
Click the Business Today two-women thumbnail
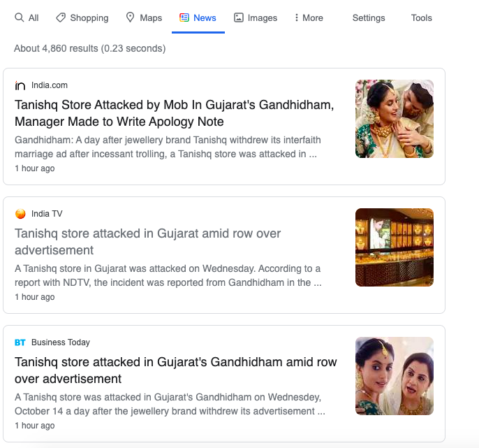pos(395,376)
